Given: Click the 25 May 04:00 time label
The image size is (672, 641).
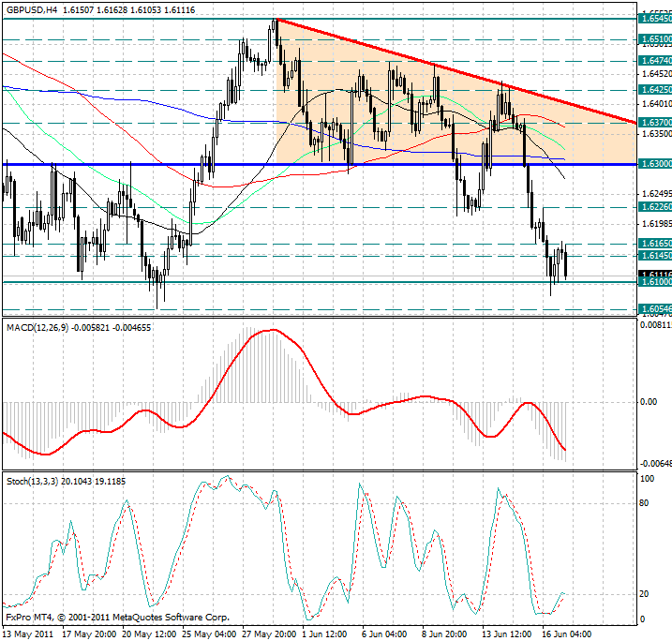Looking at the screenshot, I should point(209,634).
